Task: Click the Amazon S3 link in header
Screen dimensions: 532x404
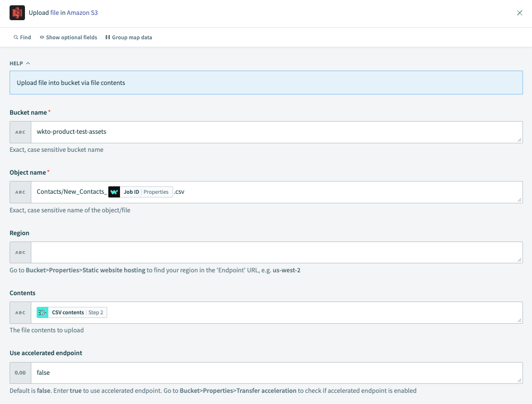Action: coord(82,13)
